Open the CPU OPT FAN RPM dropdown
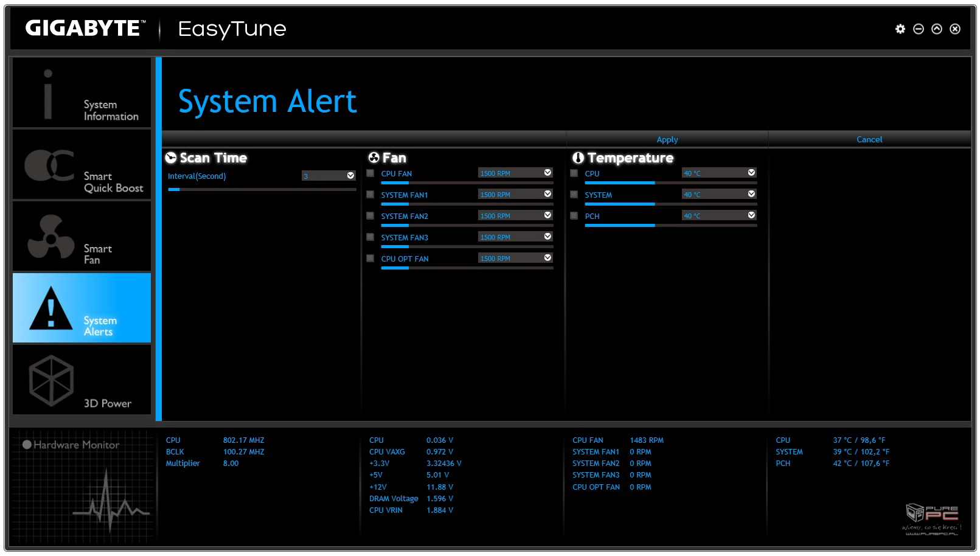 pyautogui.click(x=515, y=258)
